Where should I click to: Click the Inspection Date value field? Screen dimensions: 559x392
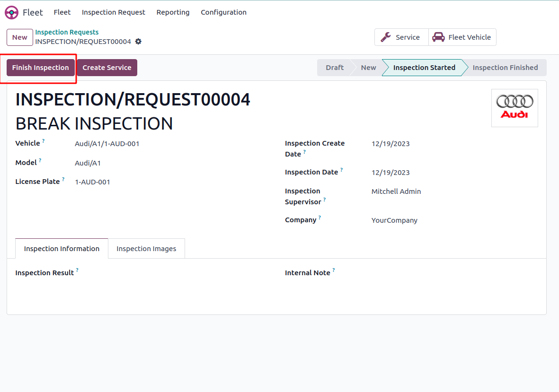[390, 173]
